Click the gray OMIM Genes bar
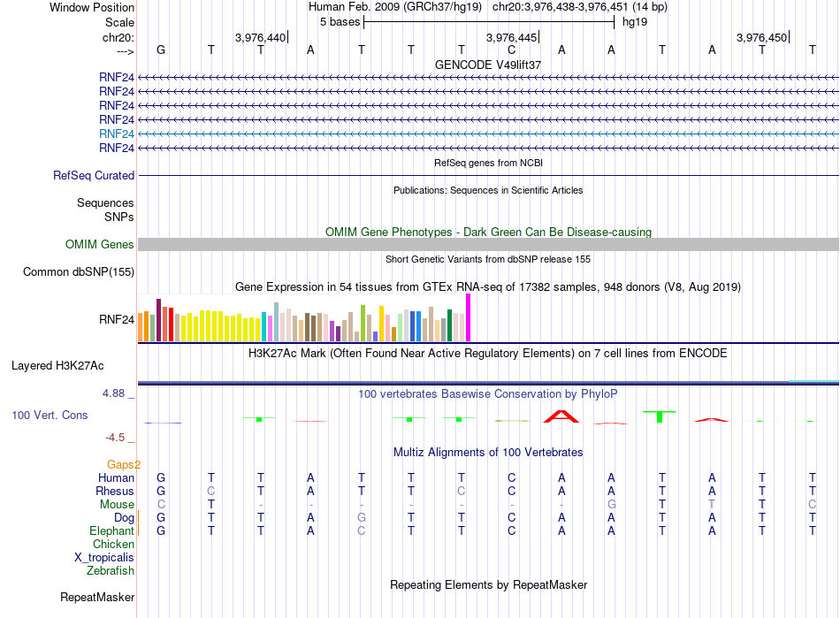 488,245
